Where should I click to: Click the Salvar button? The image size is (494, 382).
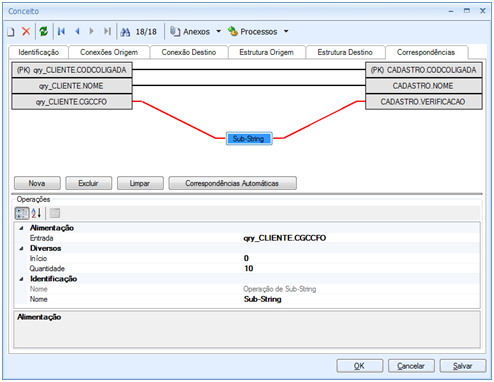click(x=463, y=366)
